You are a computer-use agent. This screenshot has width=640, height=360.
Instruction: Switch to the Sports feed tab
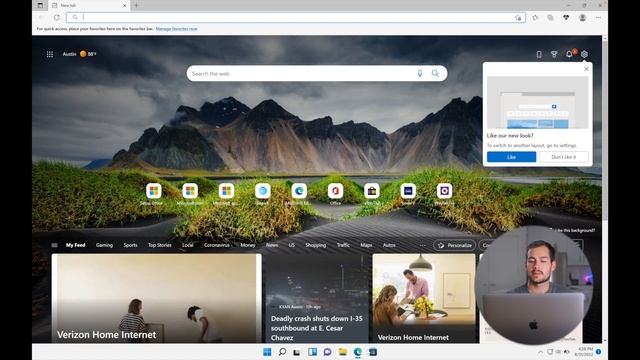click(x=130, y=245)
